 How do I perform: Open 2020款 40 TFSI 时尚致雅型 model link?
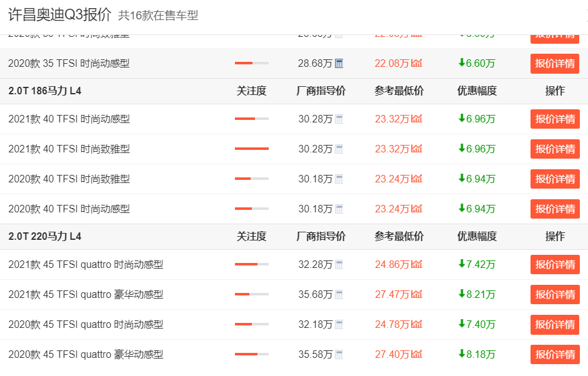(x=69, y=179)
